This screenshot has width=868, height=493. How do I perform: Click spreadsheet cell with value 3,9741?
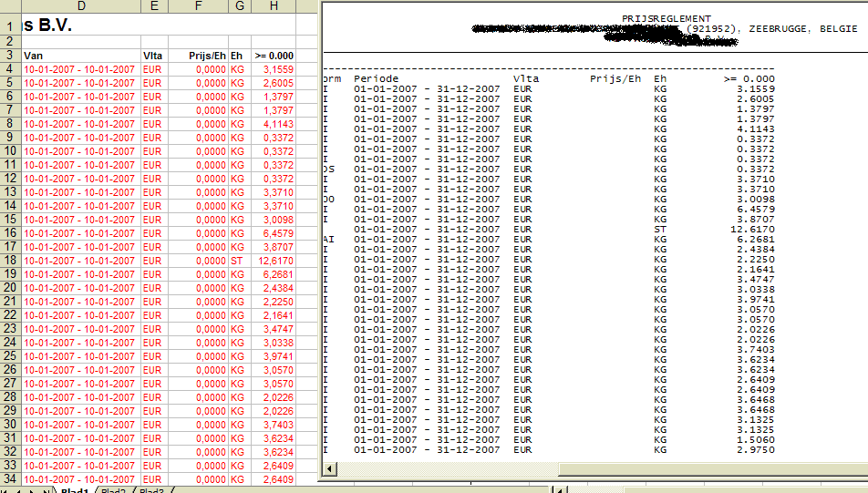tap(274, 356)
